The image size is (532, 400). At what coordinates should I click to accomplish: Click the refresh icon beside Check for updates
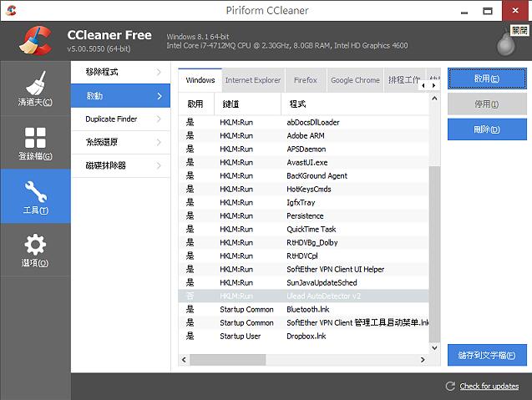[x=450, y=386]
